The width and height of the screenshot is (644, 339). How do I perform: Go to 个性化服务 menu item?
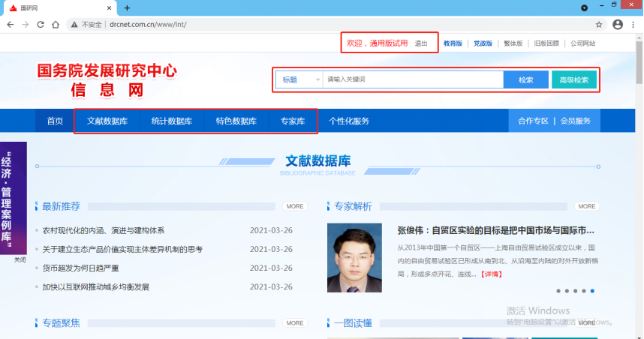349,121
